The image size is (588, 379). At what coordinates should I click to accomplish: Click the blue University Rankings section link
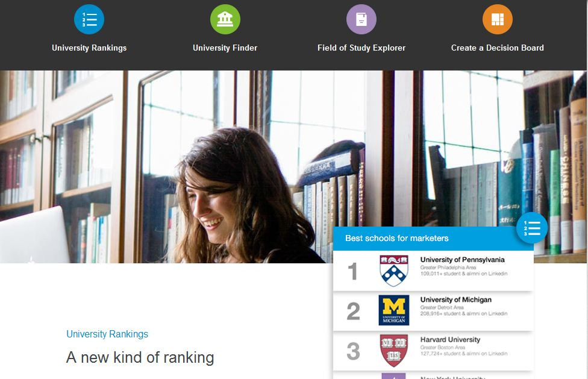[x=107, y=334]
